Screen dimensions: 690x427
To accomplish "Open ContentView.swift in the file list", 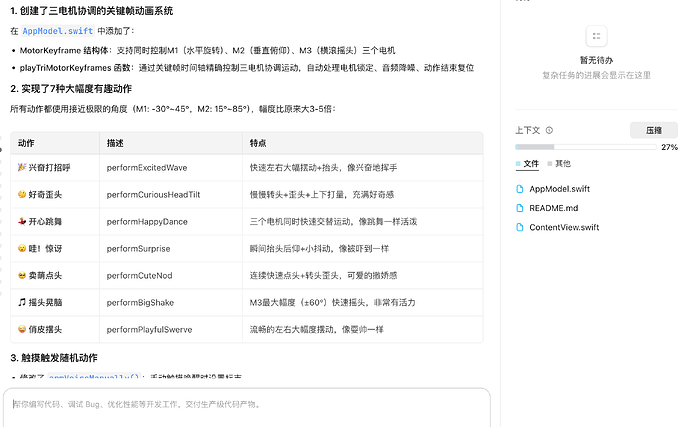I will pos(564,227).
